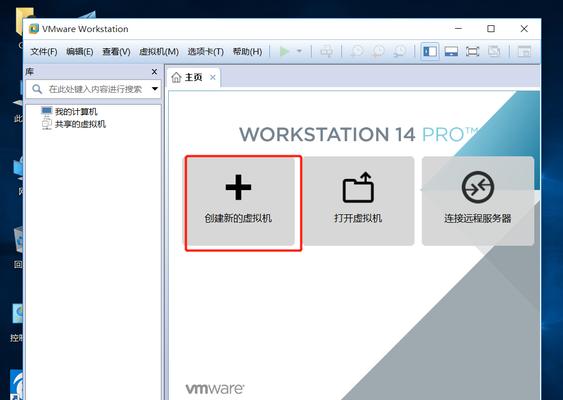Close the VMware Workstation window
The height and width of the screenshot is (400, 563).
tap(524, 28)
